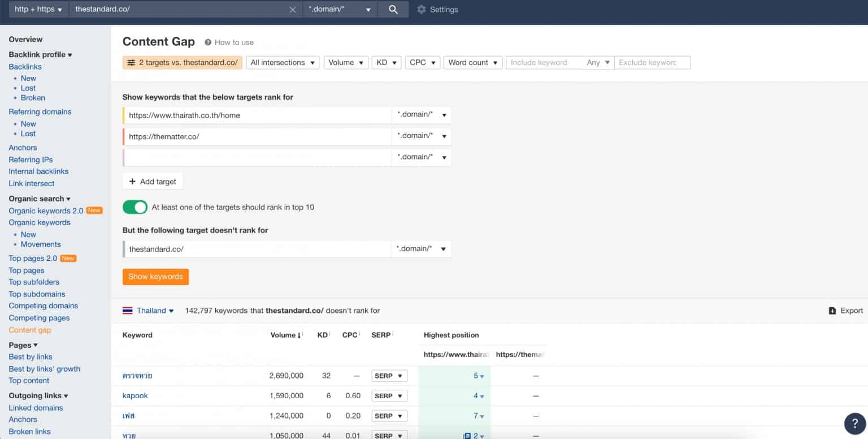Viewport: 868px width, 439px height.
Task: Click the KD column info icon
Action: 329,334
